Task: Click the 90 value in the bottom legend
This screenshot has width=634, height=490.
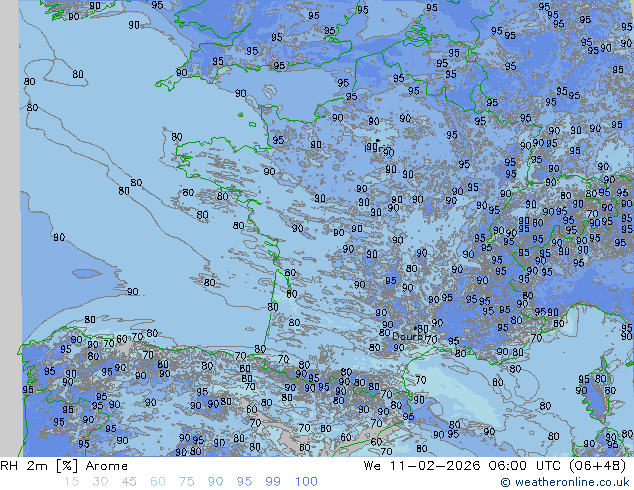Action: [x=216, y=482]
